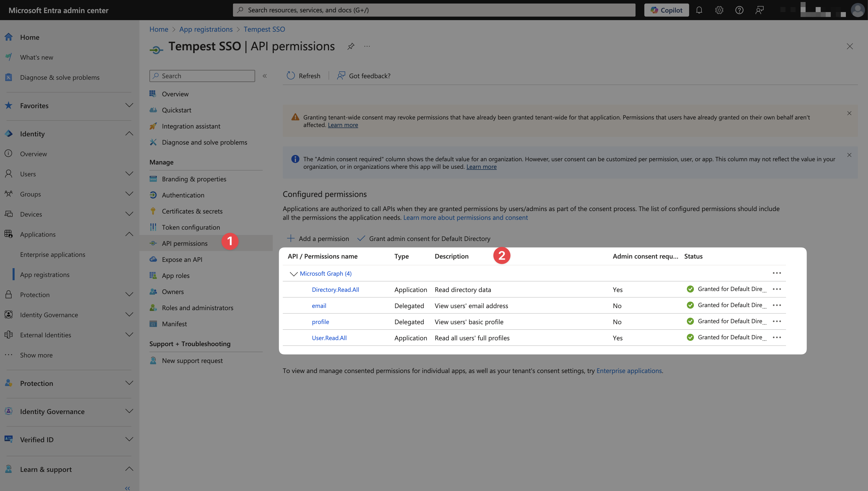The height and width of the screenshot is (491, 868).
Task: Open the feedback icon in top bar
Action: click(x=759, y=10)
